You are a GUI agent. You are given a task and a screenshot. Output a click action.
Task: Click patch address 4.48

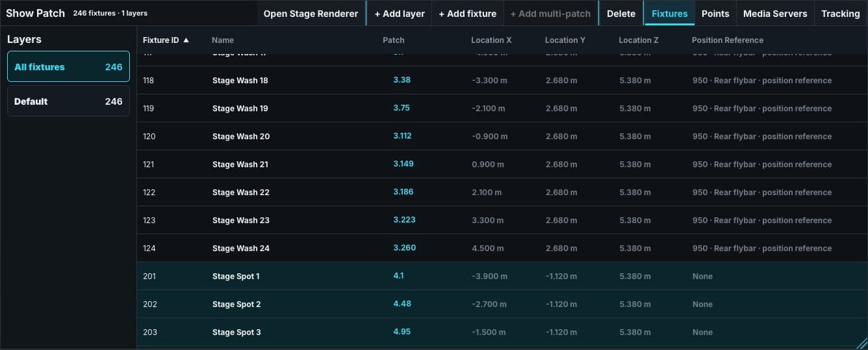pyautogui.click(x=402, y=304)
